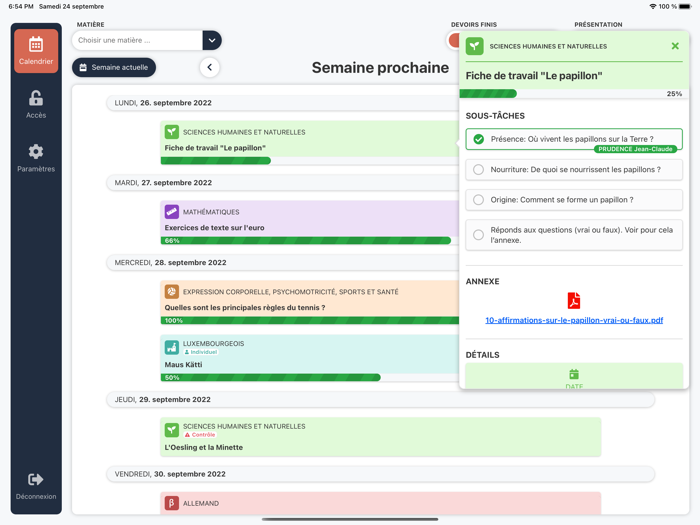
Task: Go to previous week with chevron
Action: pos(209,67)
